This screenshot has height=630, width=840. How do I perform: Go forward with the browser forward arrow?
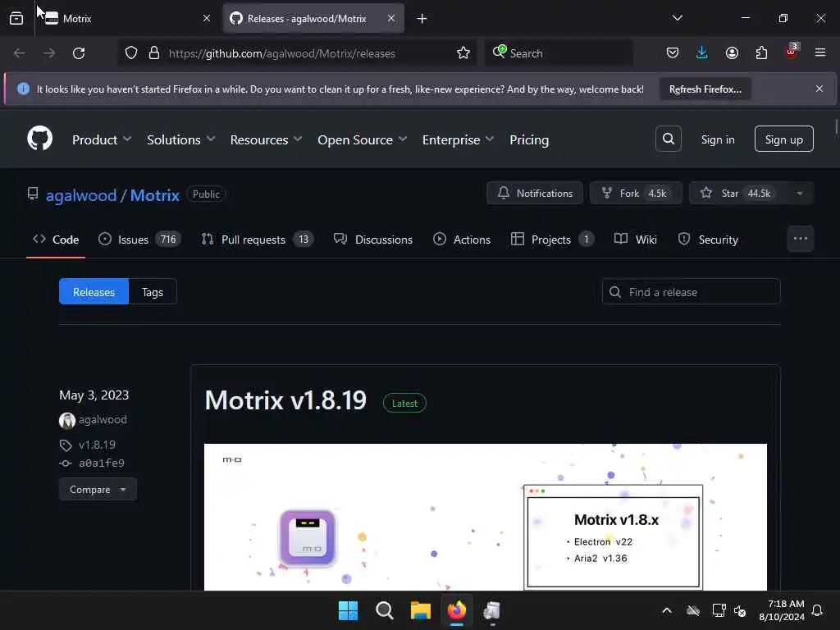tap(48, 53)
